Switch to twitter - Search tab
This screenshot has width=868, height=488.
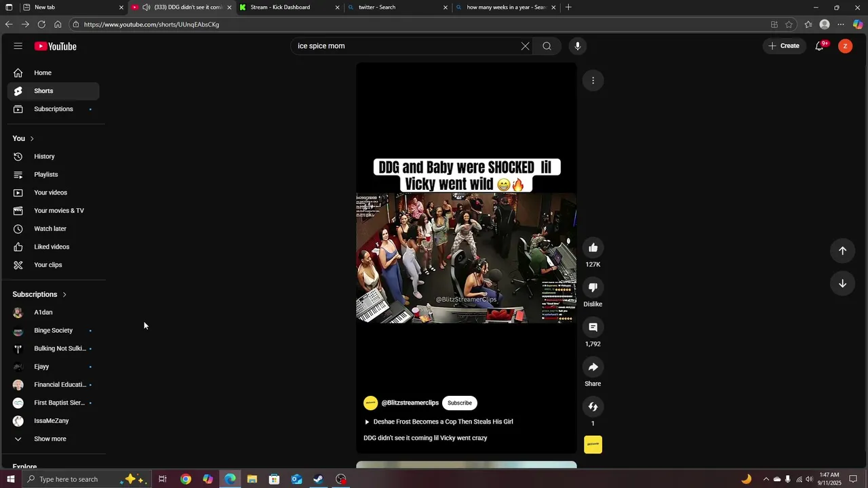(x=397, y=7)
